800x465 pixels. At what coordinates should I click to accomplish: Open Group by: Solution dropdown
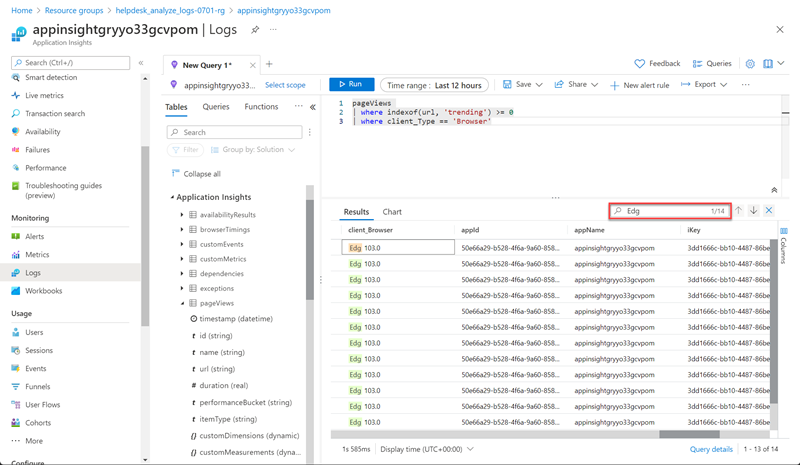tap(253, 150)
